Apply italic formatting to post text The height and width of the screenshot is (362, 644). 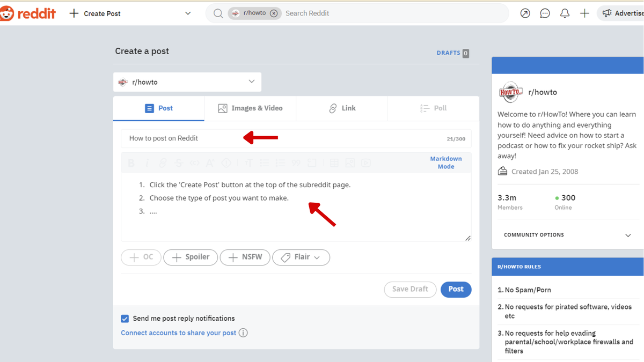pyautogui.click(x=147, y=162)
